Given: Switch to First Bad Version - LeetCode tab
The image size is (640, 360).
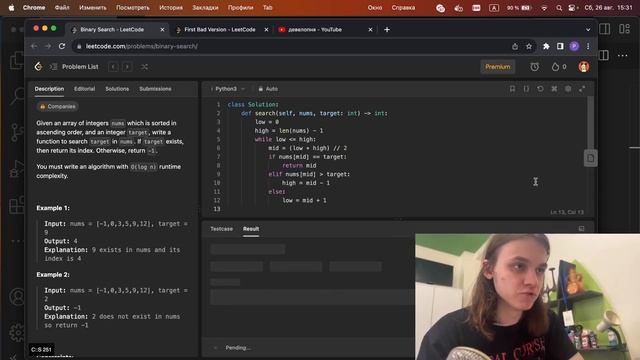Looking at the screenshot, I should pyautogui.click(x=220, y=30).
